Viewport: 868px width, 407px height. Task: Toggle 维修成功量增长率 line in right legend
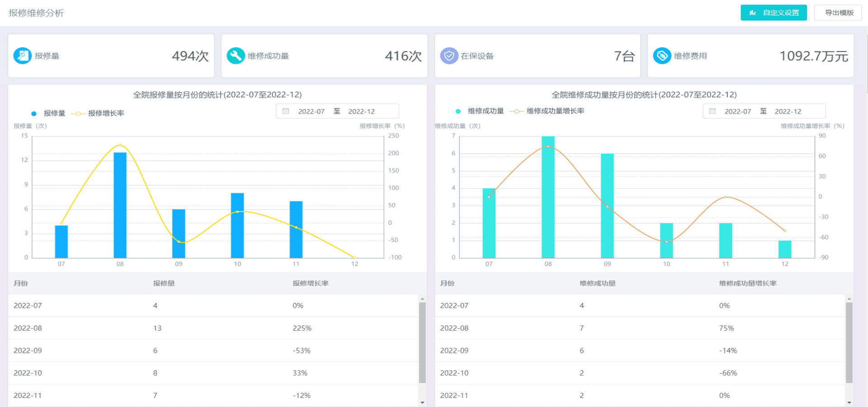(547, 111)
